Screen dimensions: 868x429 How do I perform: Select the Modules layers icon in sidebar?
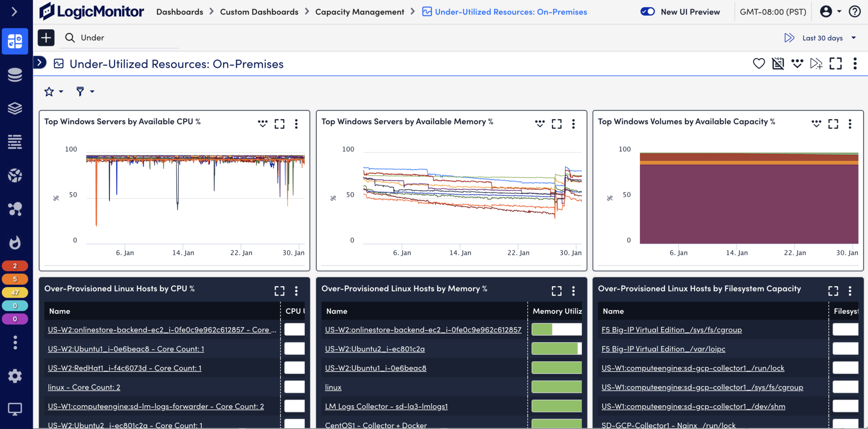15,108
